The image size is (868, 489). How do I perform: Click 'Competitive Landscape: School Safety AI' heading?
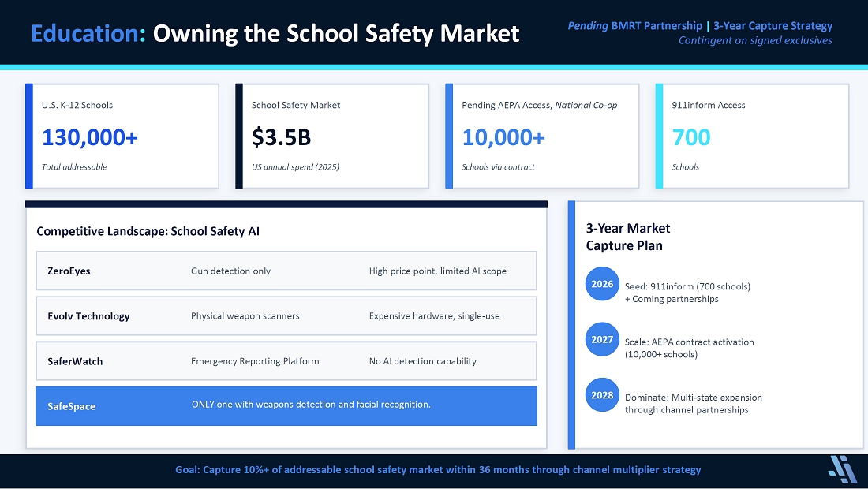point(148,231)
